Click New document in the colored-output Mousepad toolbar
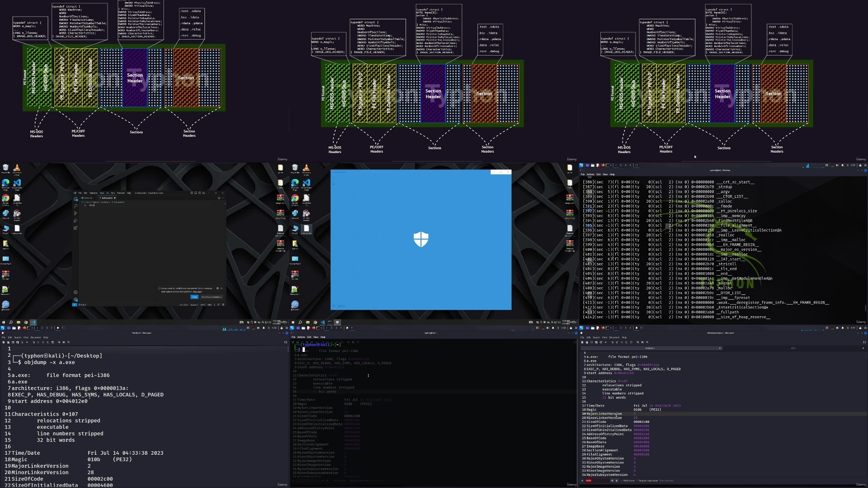868x488 pixels. (582, 342)
